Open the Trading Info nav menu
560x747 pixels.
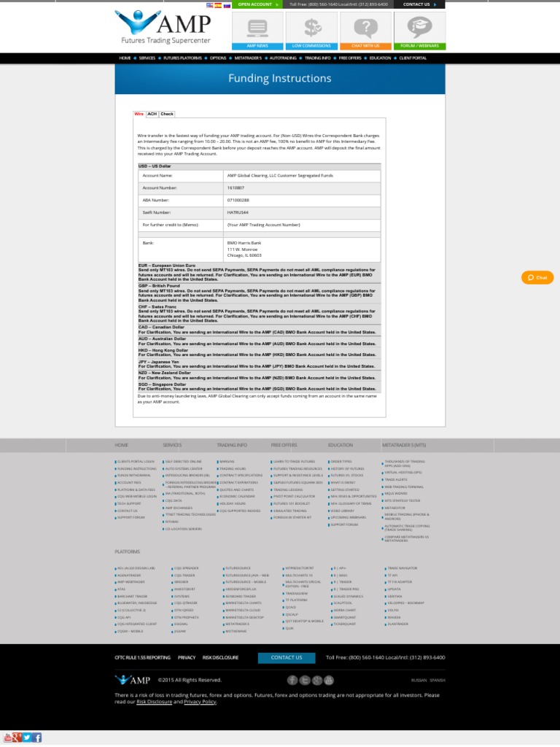click(318, 58)
